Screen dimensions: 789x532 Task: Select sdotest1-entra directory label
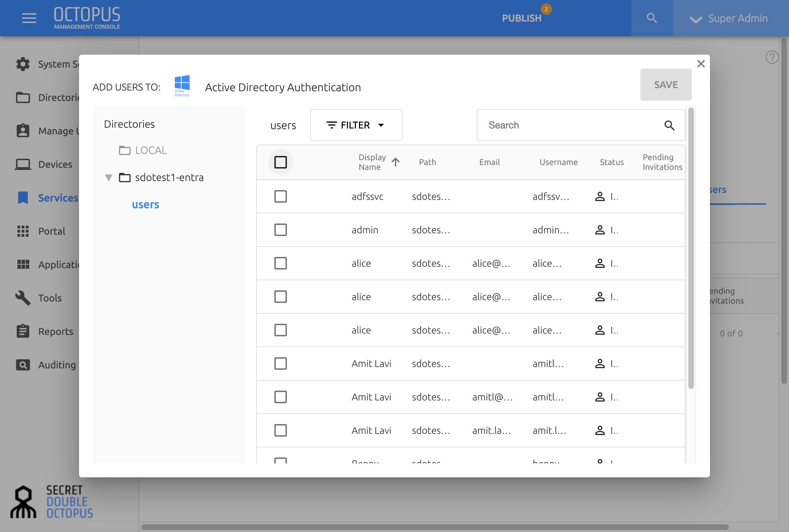169,178
